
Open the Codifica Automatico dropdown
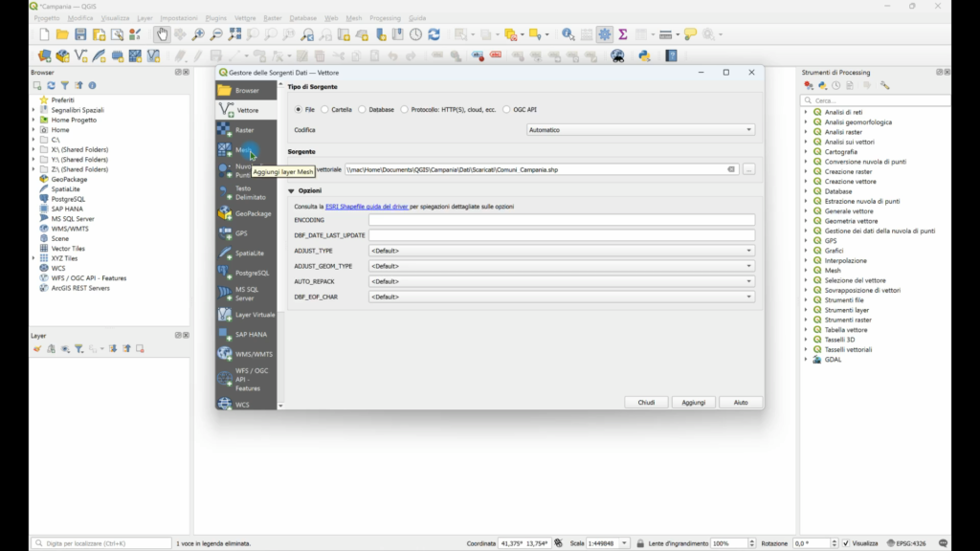(640, 130)
